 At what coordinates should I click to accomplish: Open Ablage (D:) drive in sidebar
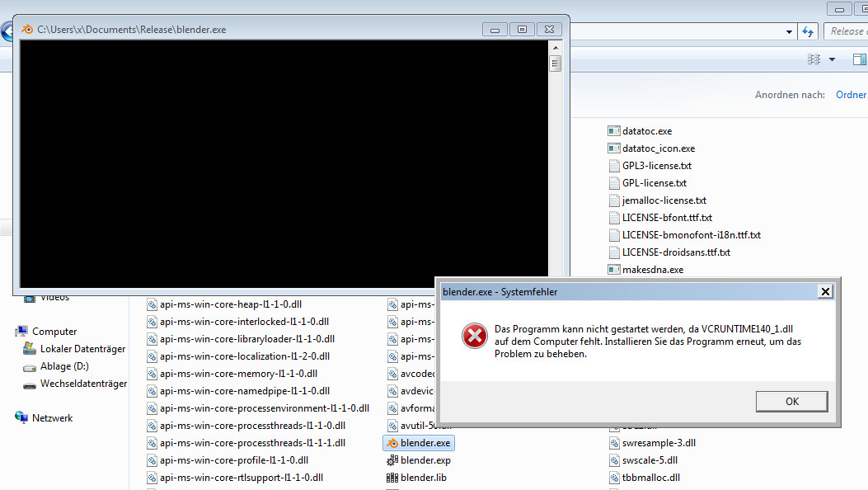point(64,366)
